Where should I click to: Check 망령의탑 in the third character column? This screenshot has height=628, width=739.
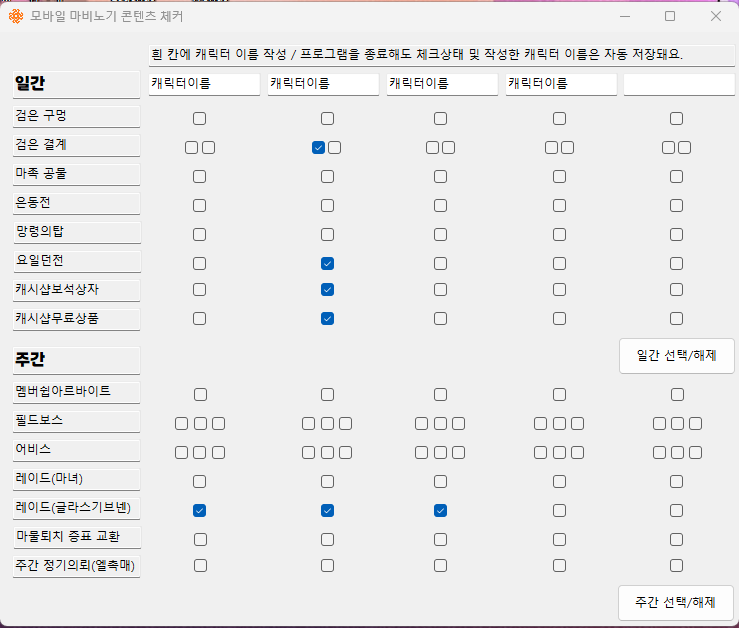tap(441, 235)
